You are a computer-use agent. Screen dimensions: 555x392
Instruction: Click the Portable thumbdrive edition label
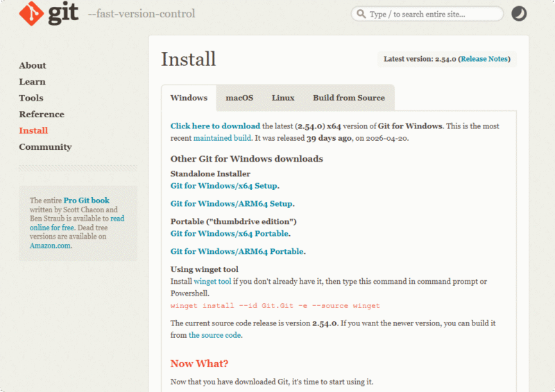pyautogui.click(x=233, y=222)
